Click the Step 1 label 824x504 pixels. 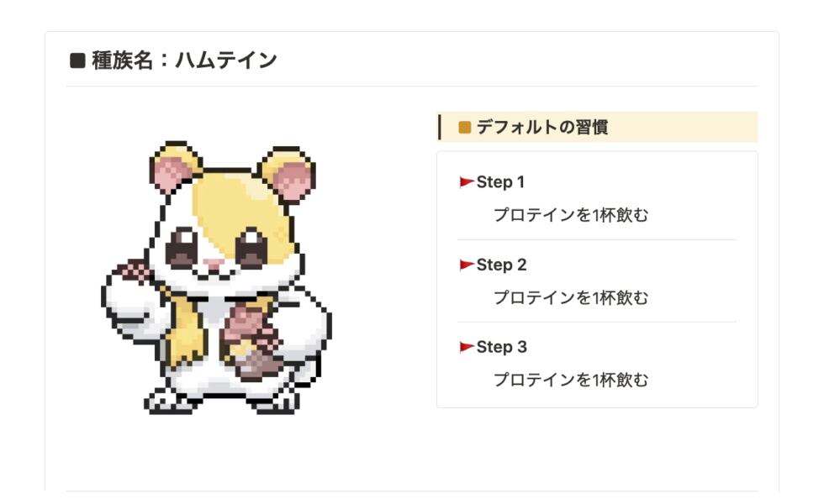(x=500, y=182)
